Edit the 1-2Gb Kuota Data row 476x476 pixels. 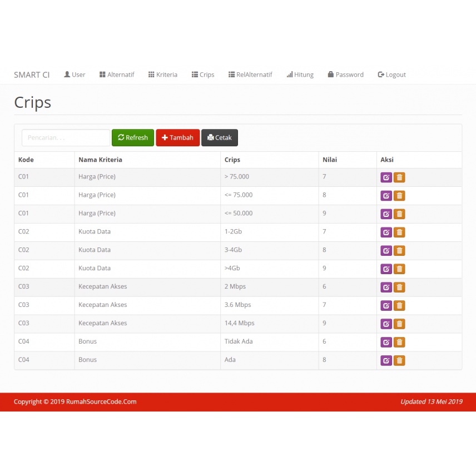click(386, 232)
